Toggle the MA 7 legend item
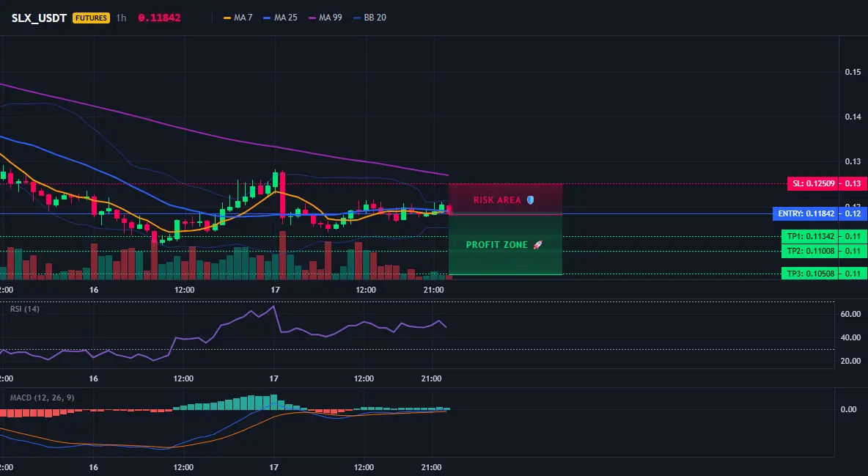Screen dimensions: 868x476 [x=238, y=18]
